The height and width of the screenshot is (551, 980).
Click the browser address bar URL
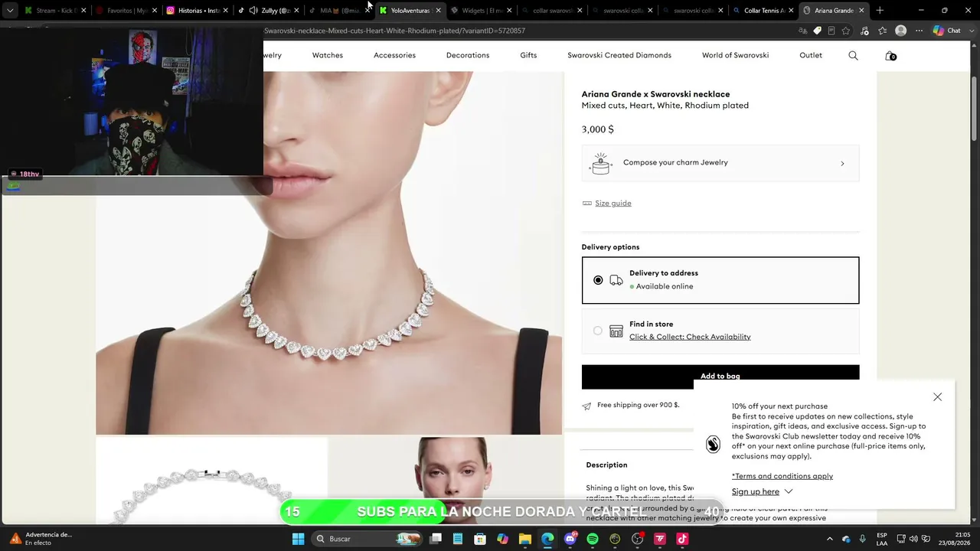395,31
